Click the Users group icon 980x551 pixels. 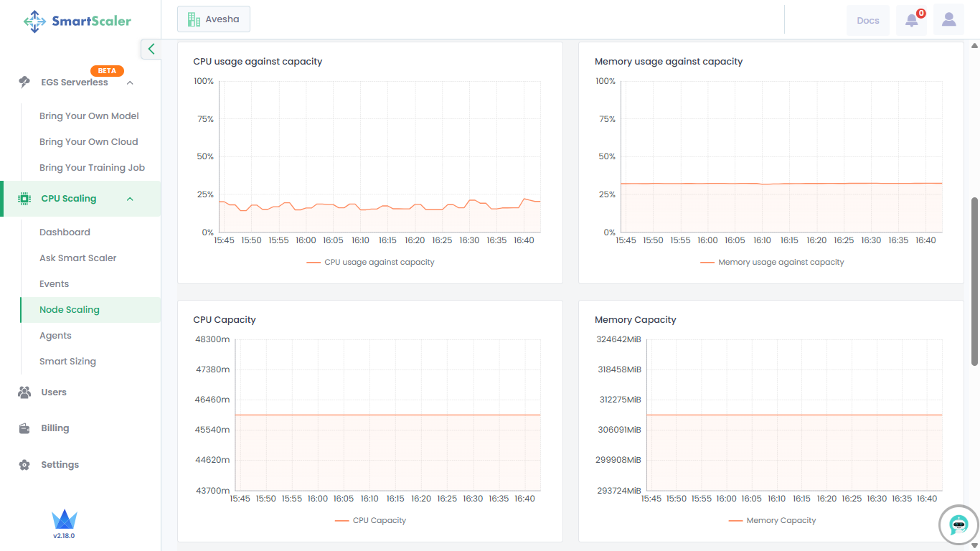[24, 392]
